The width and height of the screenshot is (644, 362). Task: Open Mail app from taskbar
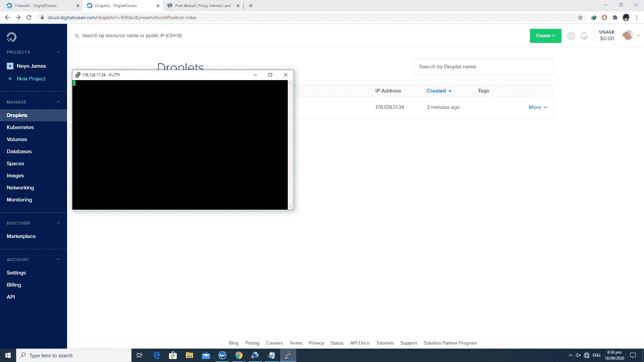point(206,355)
